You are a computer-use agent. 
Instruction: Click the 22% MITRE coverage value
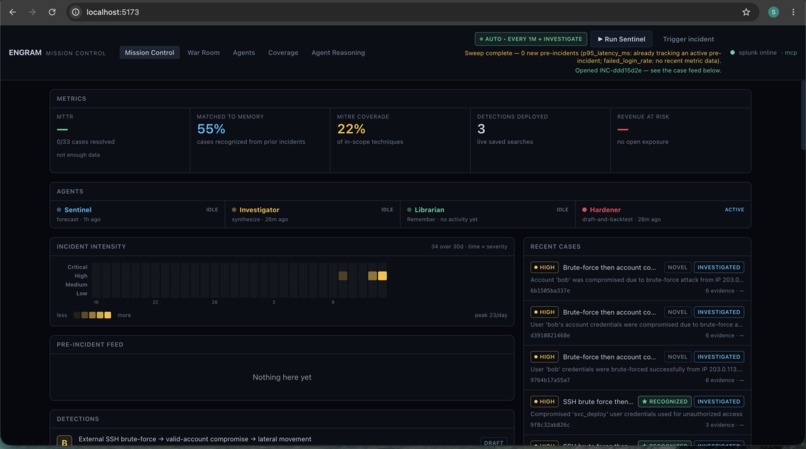click(x=351, y=129)
